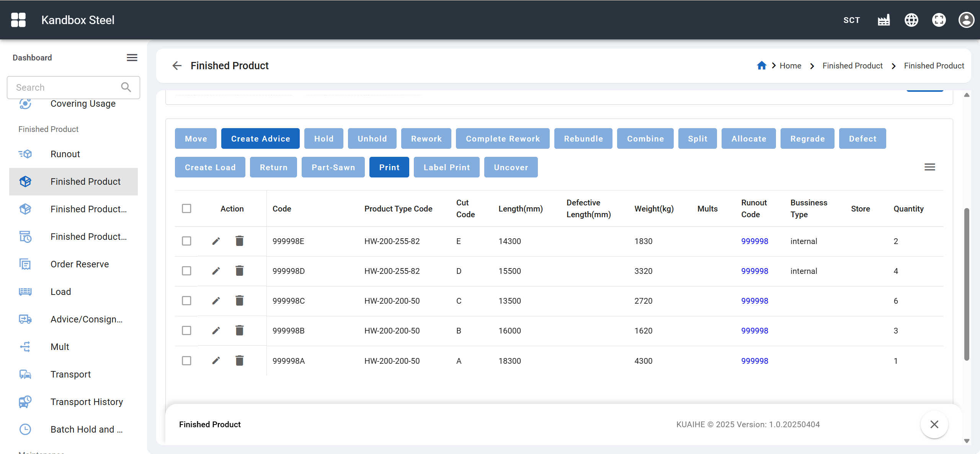The height and width of the screenshot is (454, 980).
Task: Click the app grid logo icon
Action: (18, 20)
